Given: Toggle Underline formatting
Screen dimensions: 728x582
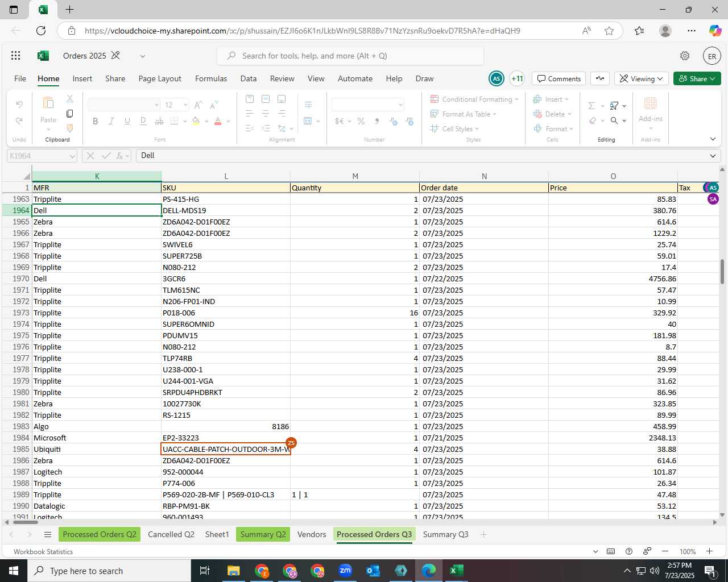Looking at the screenshot, I should click(127, 120).
